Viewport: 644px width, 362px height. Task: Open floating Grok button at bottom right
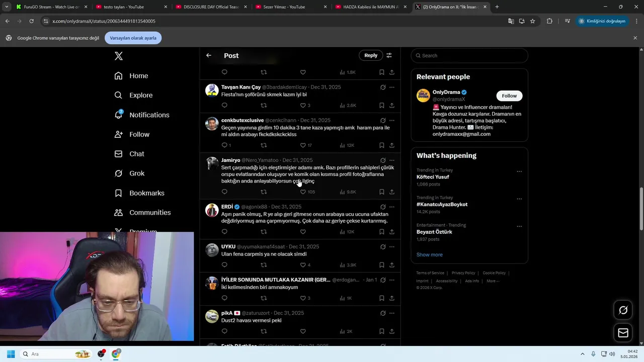point(623,310)
